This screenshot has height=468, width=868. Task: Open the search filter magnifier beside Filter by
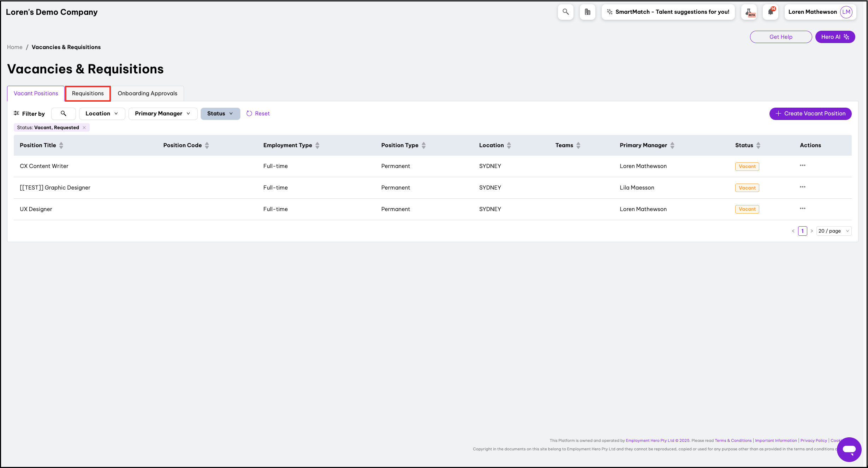tap(63, 114)
